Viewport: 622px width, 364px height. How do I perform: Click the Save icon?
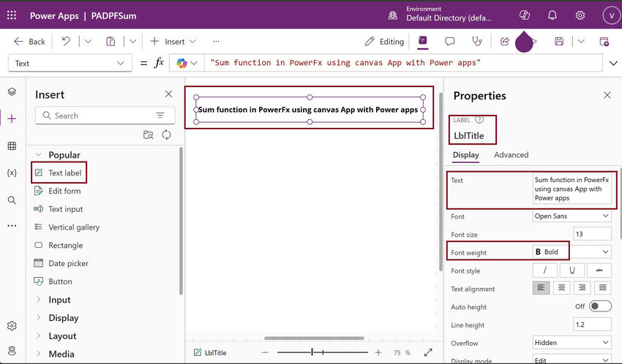559,41
